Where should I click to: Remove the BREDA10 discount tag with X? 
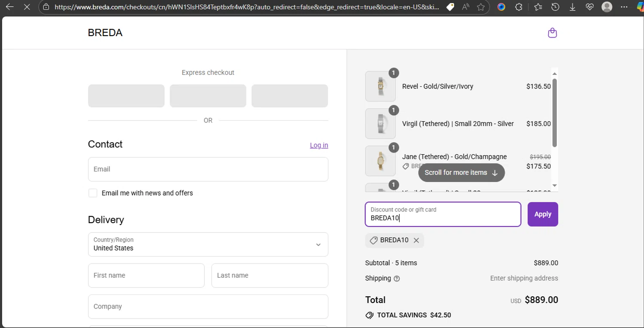point(416,240)
